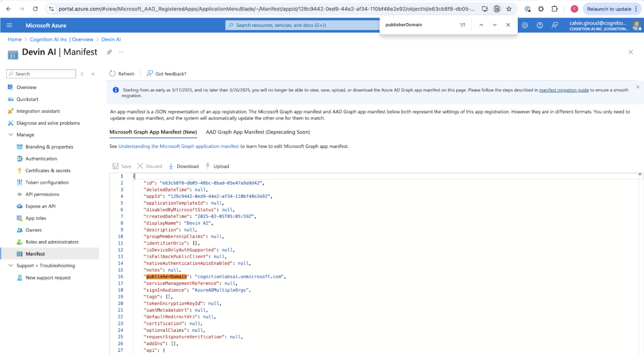
Task: Open API permissions in sidebar
Action: 42,194
